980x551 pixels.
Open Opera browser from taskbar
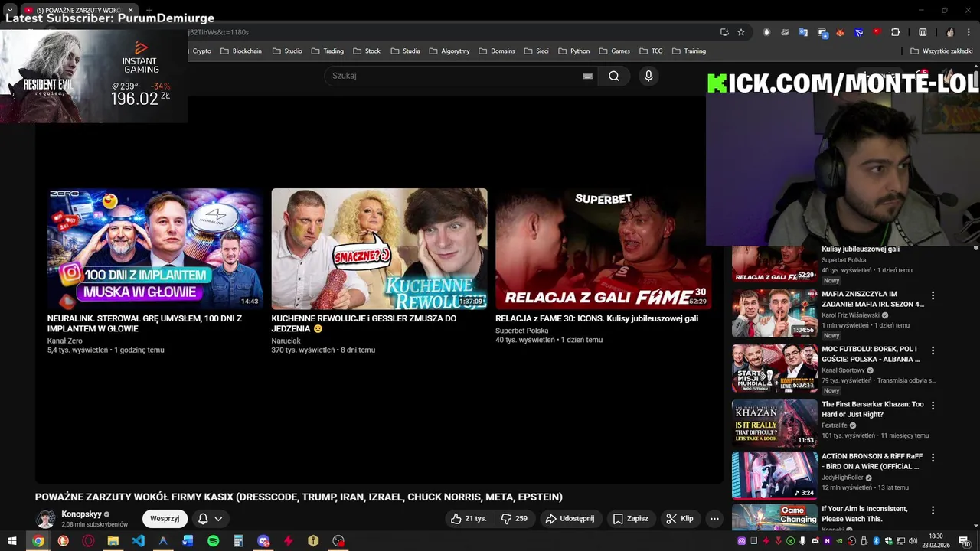(x=88, y=541)
